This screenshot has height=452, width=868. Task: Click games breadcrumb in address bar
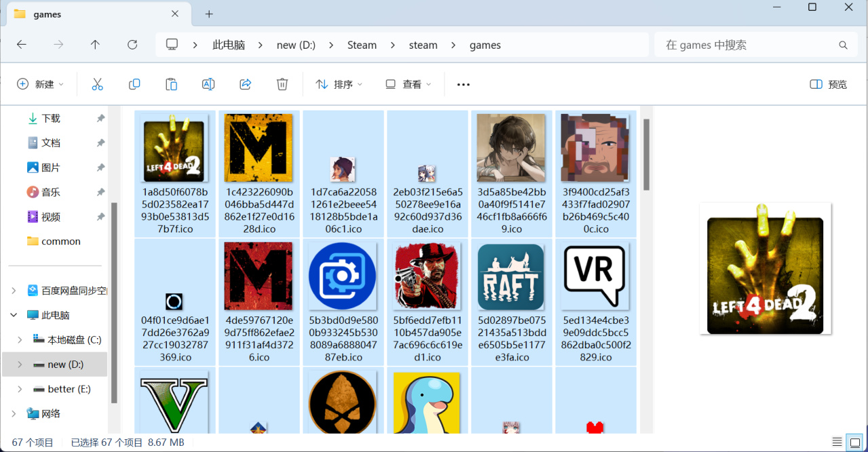point(486,45)
